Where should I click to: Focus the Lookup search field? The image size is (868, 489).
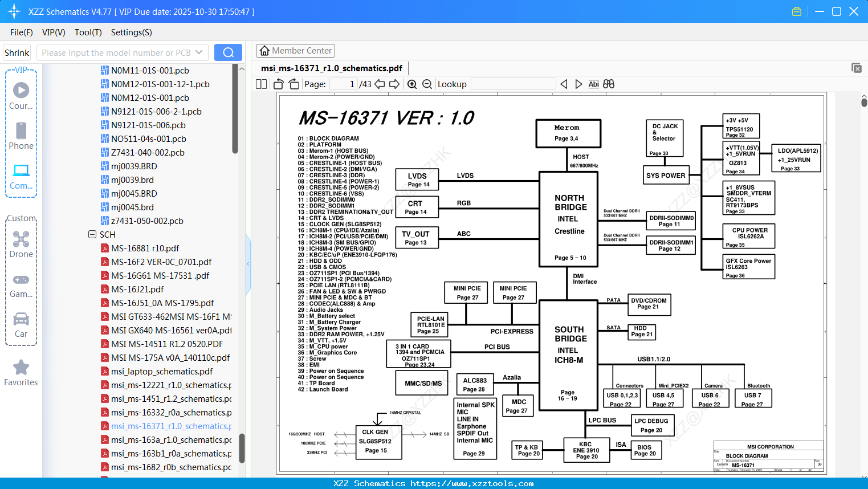coord(513,84)
